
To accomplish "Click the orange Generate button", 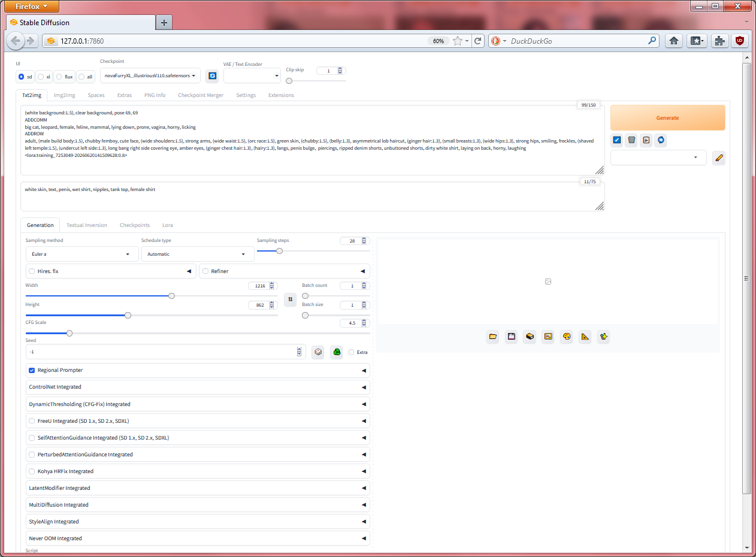I will [x=667, y=118].
